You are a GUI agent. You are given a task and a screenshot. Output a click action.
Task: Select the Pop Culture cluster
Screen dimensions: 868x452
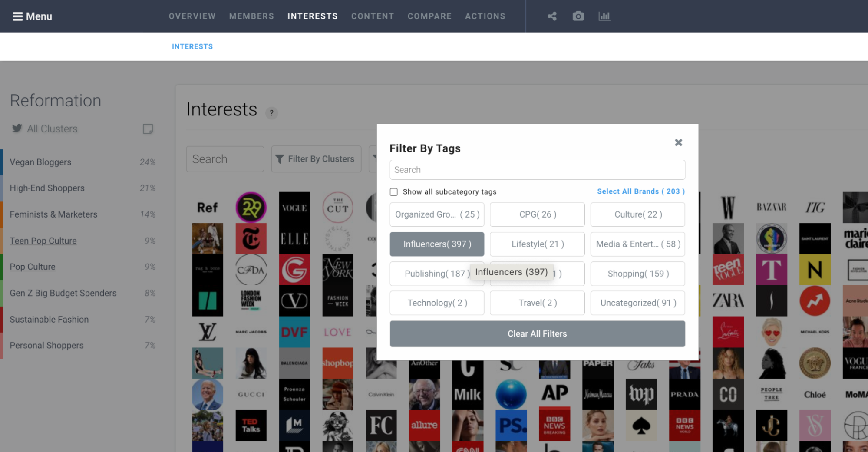click(83, 267)
